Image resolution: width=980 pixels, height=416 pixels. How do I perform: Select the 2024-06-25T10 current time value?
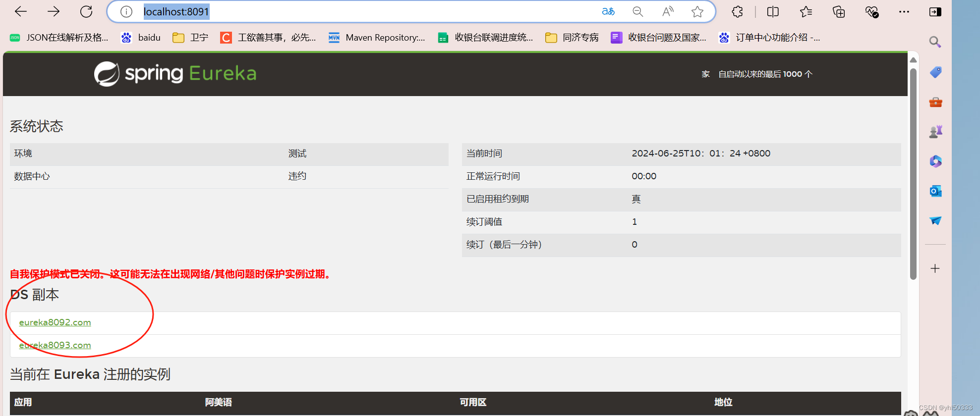point(701,154)
